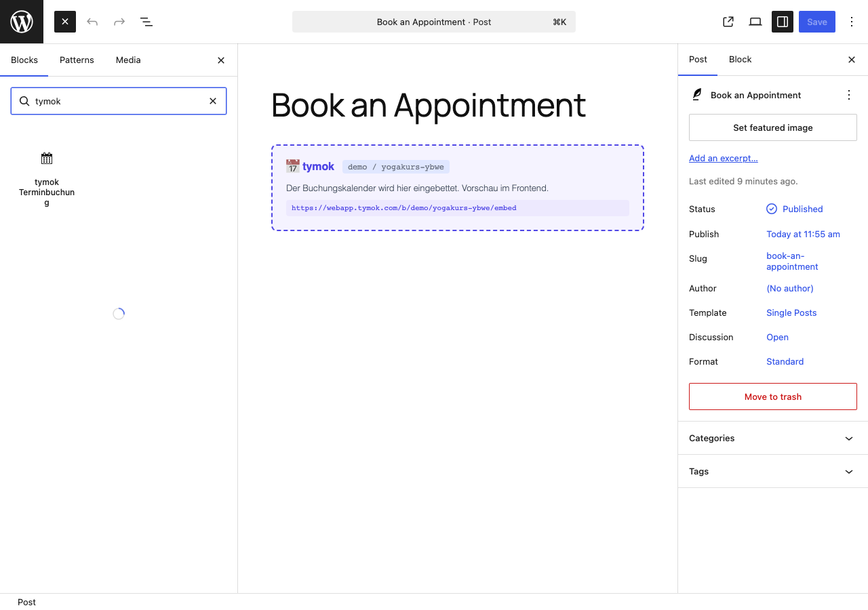Switch to the Post settings tab
868x610 pixels.
(x=698, y=60)
